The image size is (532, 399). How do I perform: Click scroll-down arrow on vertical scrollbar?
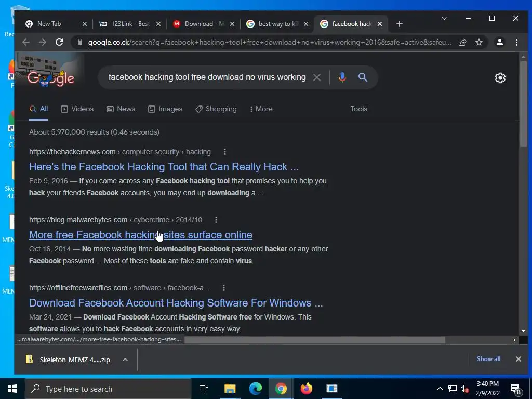523,331
